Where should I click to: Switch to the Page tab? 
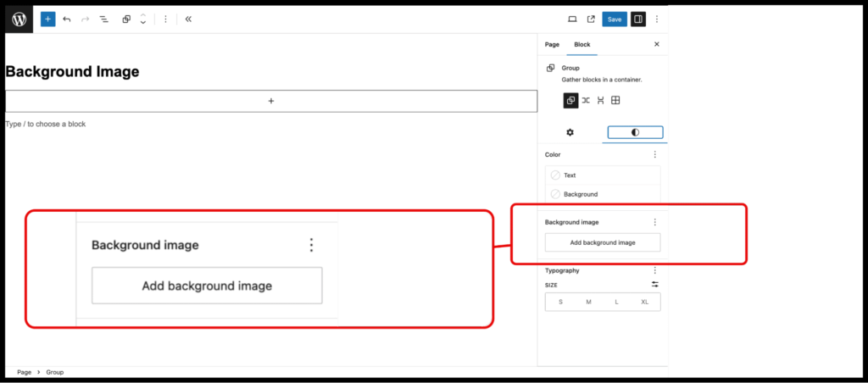[x=552, y=44]
